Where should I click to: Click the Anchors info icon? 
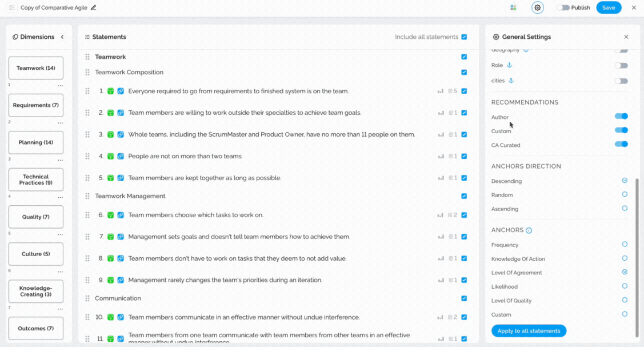[x=529, y=230]
